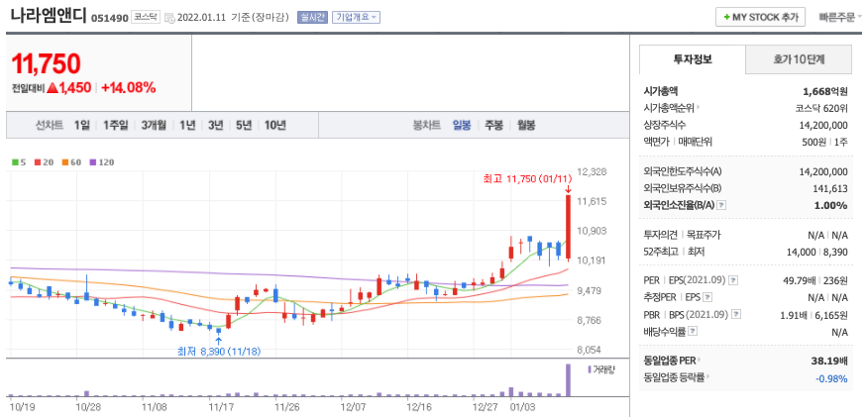This screenshot has width=868, height=417.
Task: Select the 3년 line chart period
Action: [215, 125]
